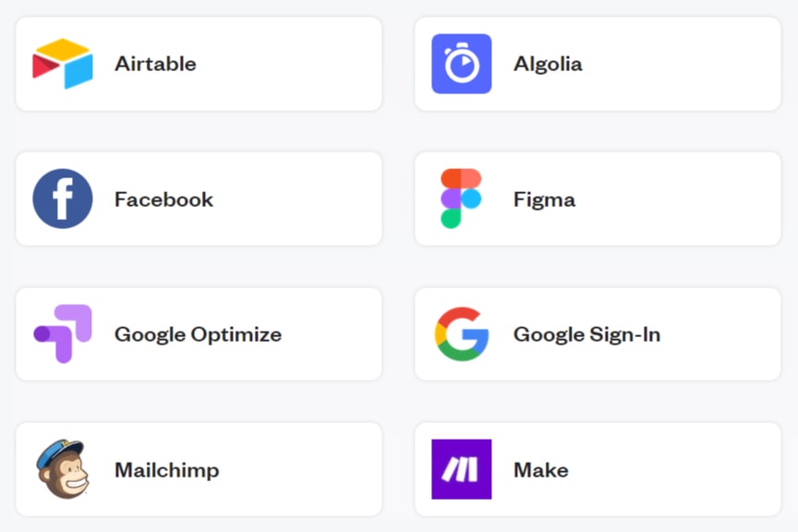Viewport: 798px width, 532px height.
Task: Select the Facebook text label
Action: (163, 199)
